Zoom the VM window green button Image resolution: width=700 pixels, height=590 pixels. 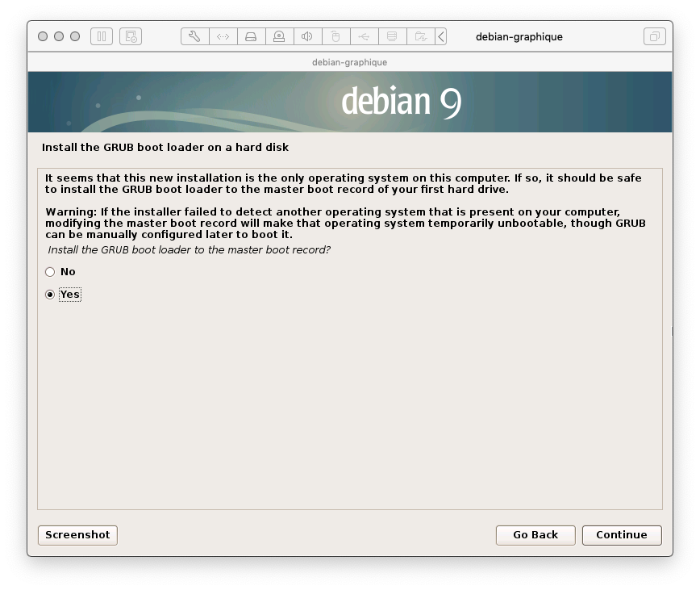75,36
